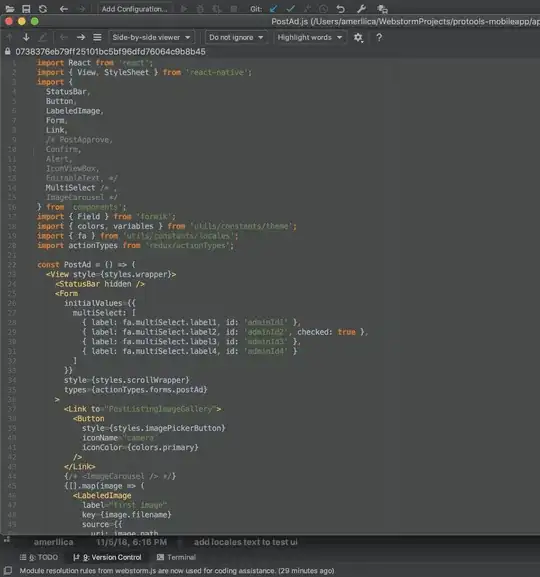Click the rollback undo arrow icon
The image size is (540, 577).
[341, 9]
